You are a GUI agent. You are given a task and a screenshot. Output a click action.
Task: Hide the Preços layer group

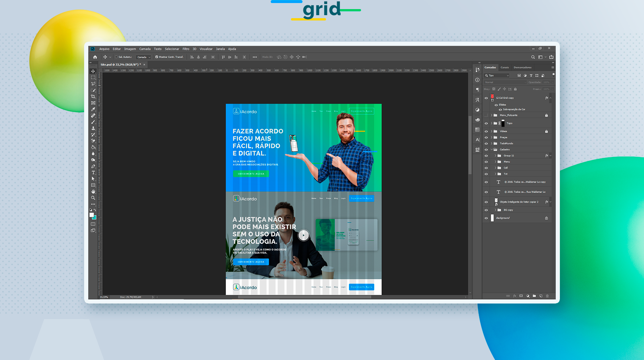(486, 138)
